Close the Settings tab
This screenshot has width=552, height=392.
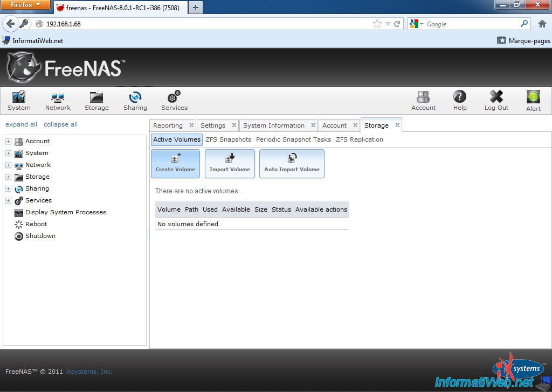pos(234,125)
